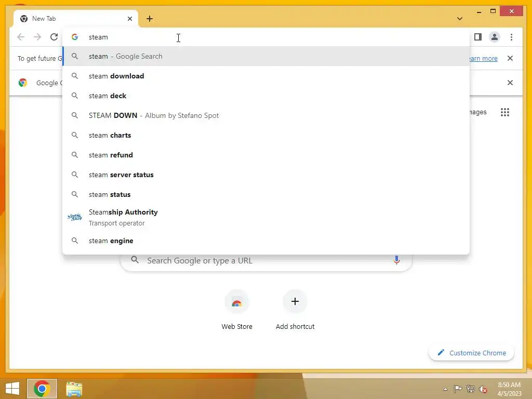532x399 pixels.
Task: Open the Chrome three-dot menu
Action: tap(511, 37)
